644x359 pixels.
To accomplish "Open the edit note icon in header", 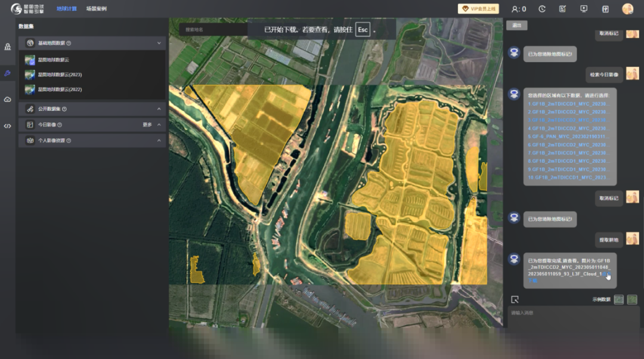I will click(562, 9).
